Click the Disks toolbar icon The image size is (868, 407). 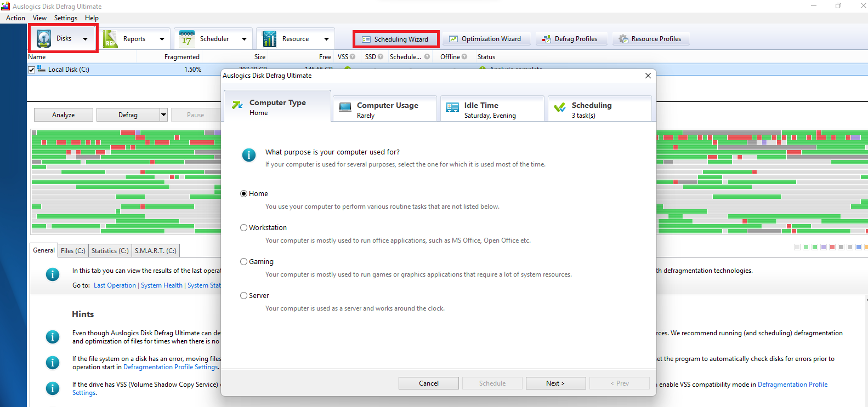[44, 39]
